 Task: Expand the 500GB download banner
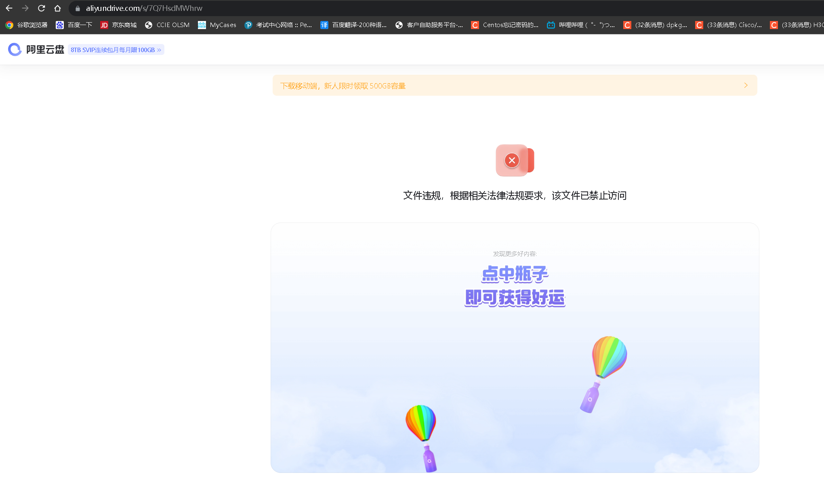[x=746, y=85]
